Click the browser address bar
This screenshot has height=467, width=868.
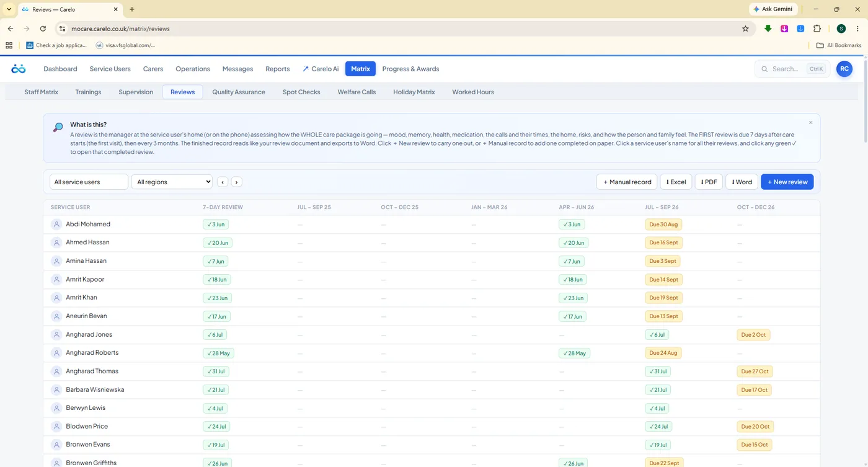click(397, 29)
